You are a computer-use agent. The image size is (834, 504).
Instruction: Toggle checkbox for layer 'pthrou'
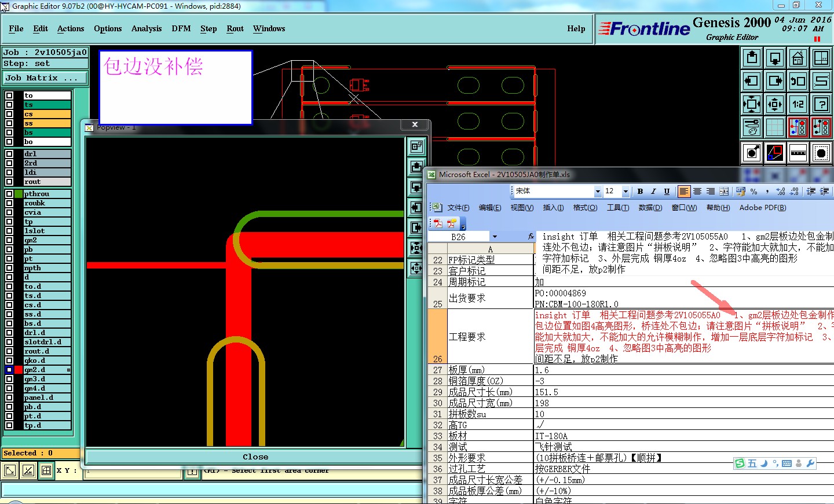point(9,194)
